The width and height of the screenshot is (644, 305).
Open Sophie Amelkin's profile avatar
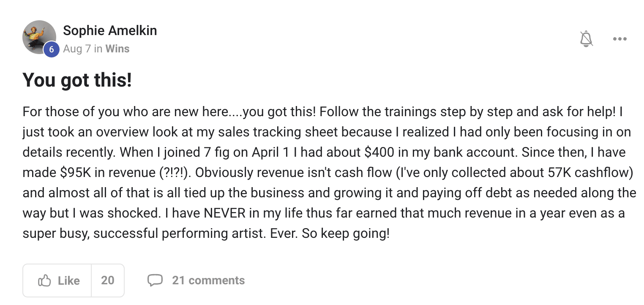click(39, 37)
